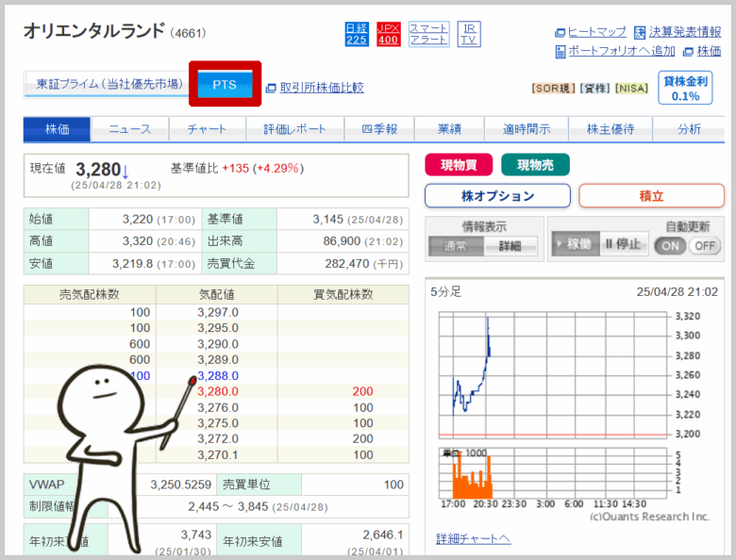Click the 3,272.0 quote price

[x=218, y=439]
